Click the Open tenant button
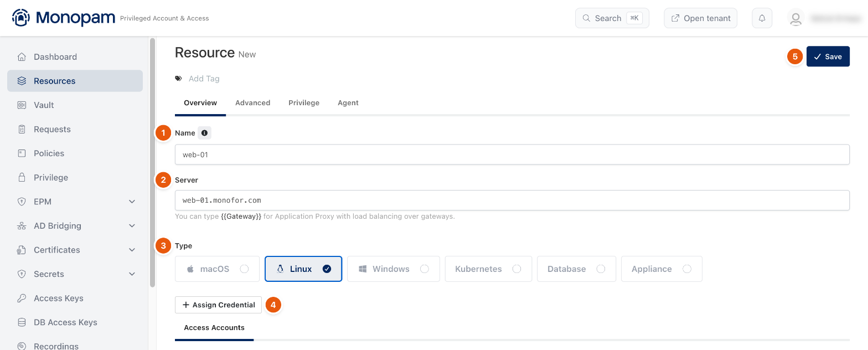Image resolution: width=868 pixels, height=350 pixels. pyautogui.click(x=700, y=18)
